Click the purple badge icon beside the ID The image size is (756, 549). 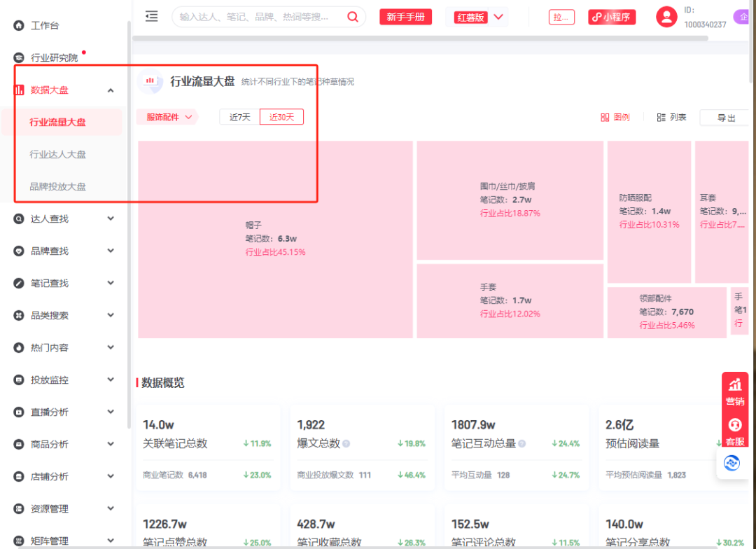coord(743,17)
